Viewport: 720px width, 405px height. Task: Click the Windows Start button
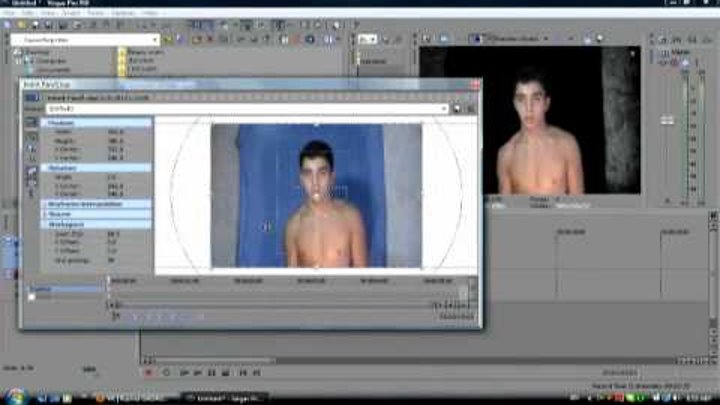coord(16,397)
